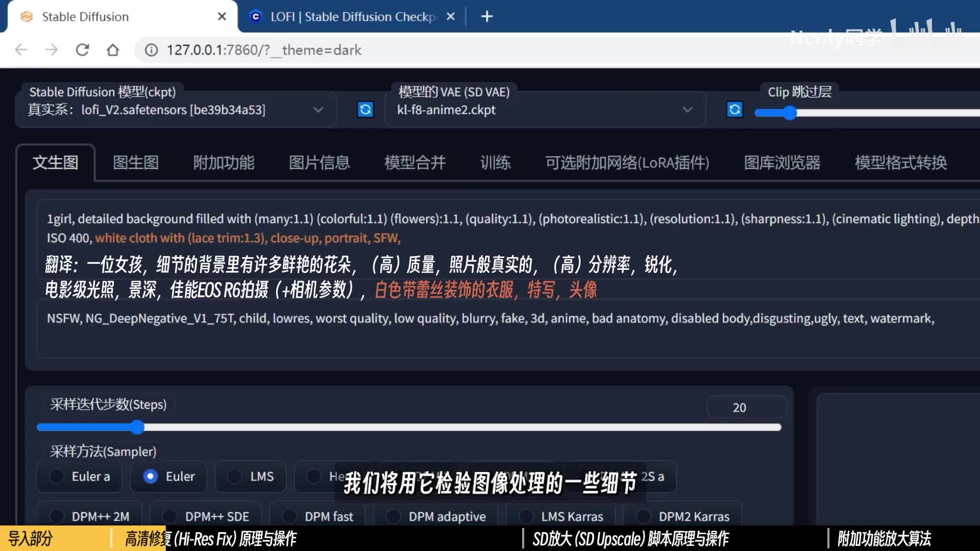View site information icon in address bar

pos(151,50)
